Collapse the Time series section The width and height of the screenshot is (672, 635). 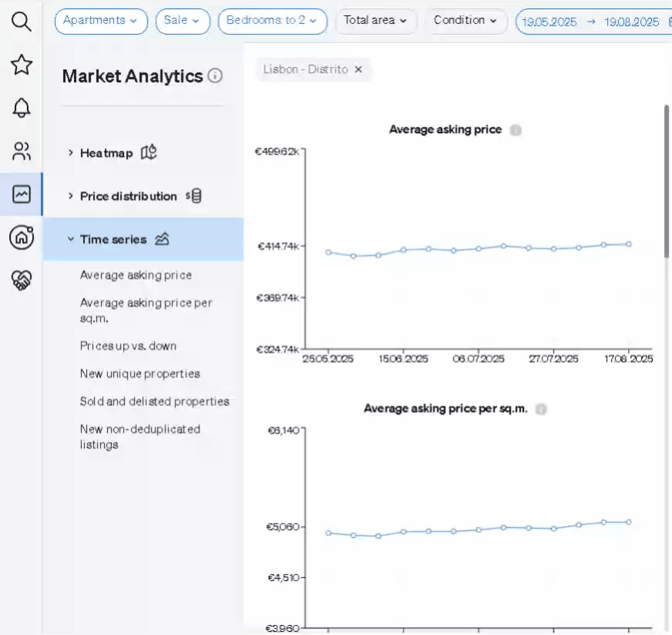[113, 239]
